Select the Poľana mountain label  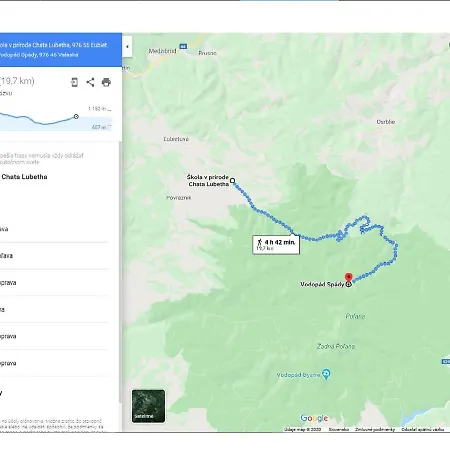tap(355, 316)
